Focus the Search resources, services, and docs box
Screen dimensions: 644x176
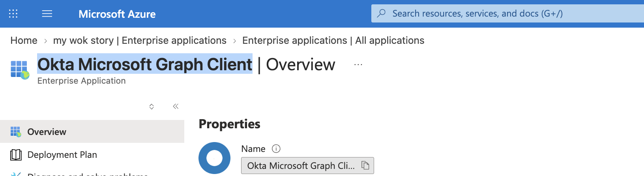pos(507,13)
